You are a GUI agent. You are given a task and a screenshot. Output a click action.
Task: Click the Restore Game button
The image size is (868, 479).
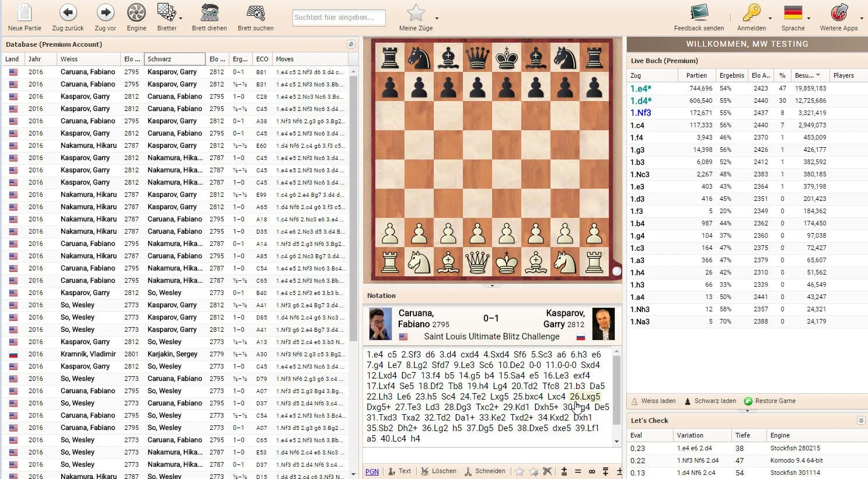click(770, 401)
